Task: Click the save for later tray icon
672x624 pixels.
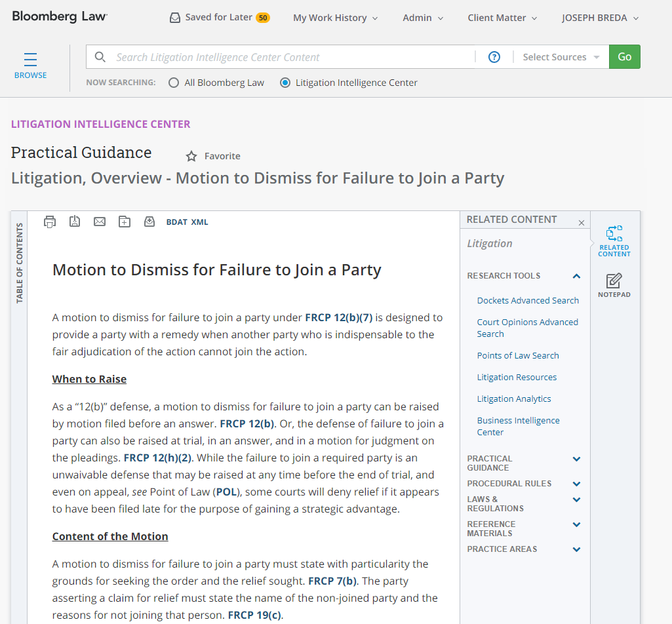Action: [x=149, y=222]
